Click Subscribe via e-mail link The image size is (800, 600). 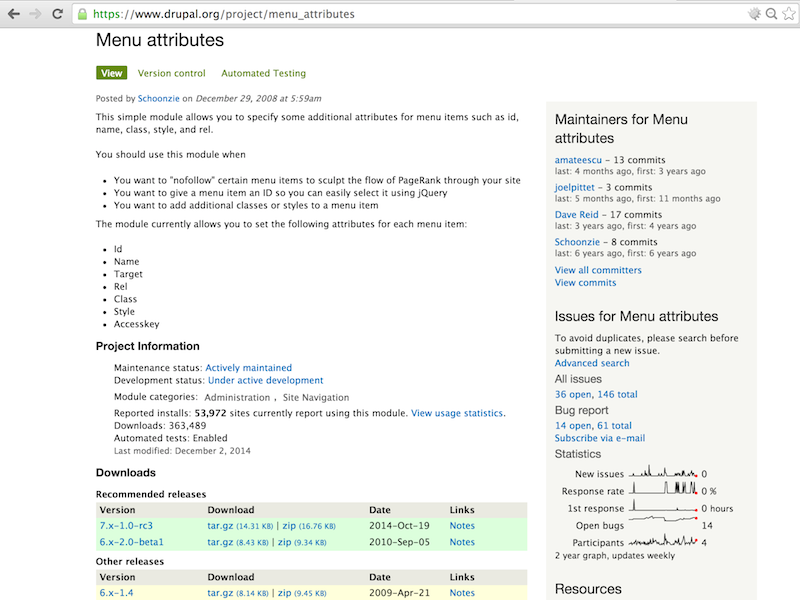click(599, 438)
